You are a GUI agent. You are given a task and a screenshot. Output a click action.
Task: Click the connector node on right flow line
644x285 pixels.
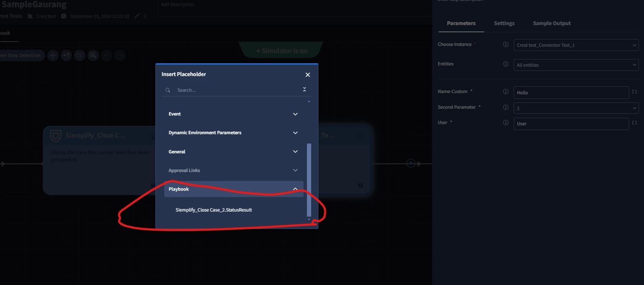pyautogui.click(x=411, y=164)
